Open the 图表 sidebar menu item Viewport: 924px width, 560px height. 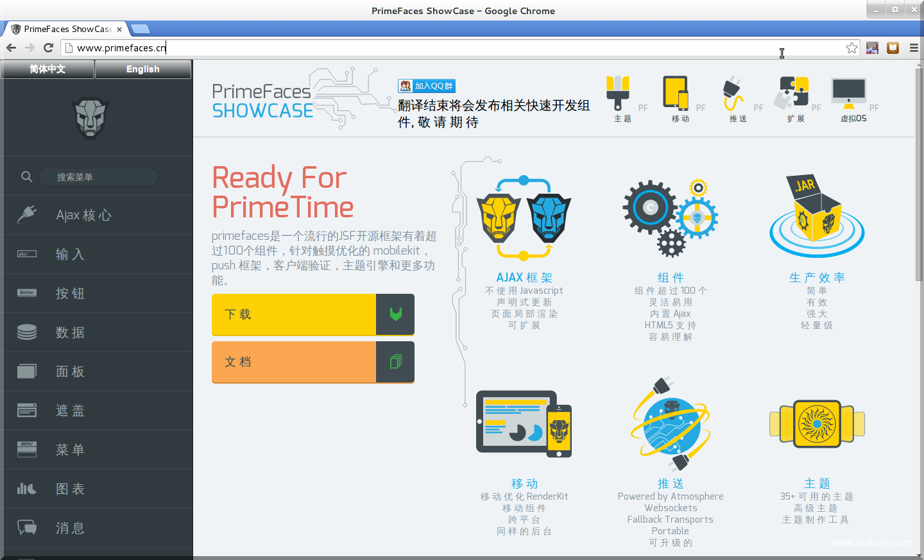71,489
